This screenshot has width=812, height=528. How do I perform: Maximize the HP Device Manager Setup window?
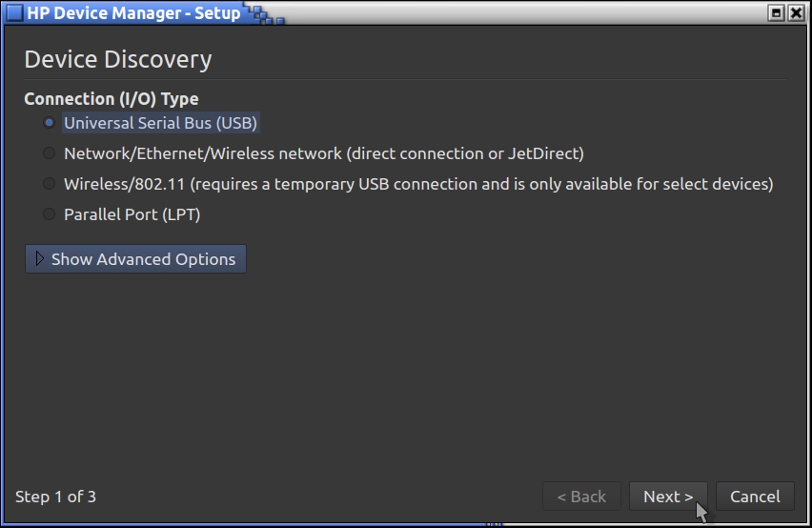coord(776,12)
